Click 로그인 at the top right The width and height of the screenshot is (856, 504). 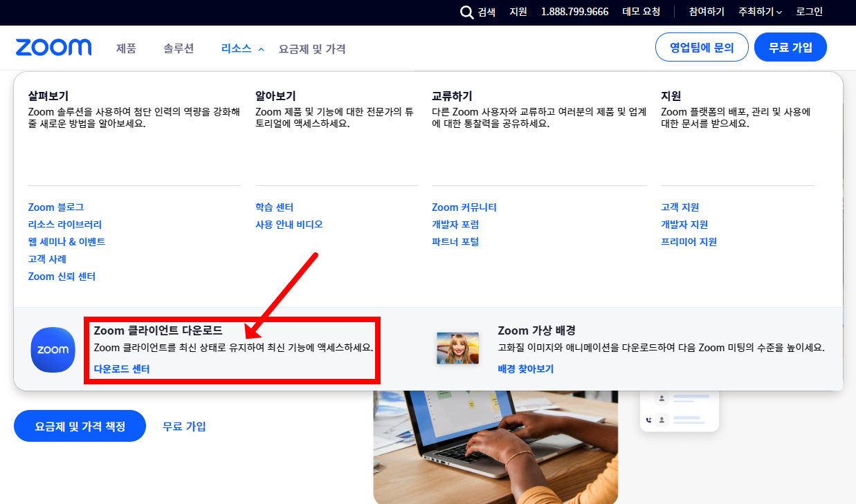808,12
